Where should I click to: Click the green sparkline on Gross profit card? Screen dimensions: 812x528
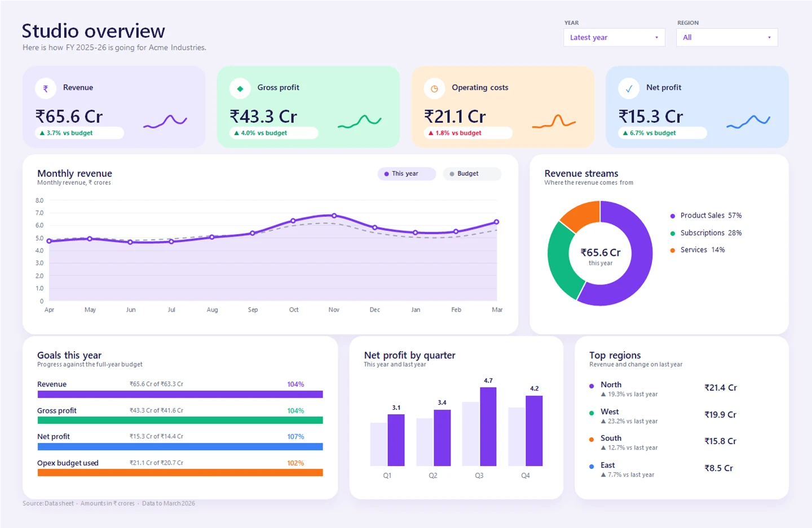(359, 121)
